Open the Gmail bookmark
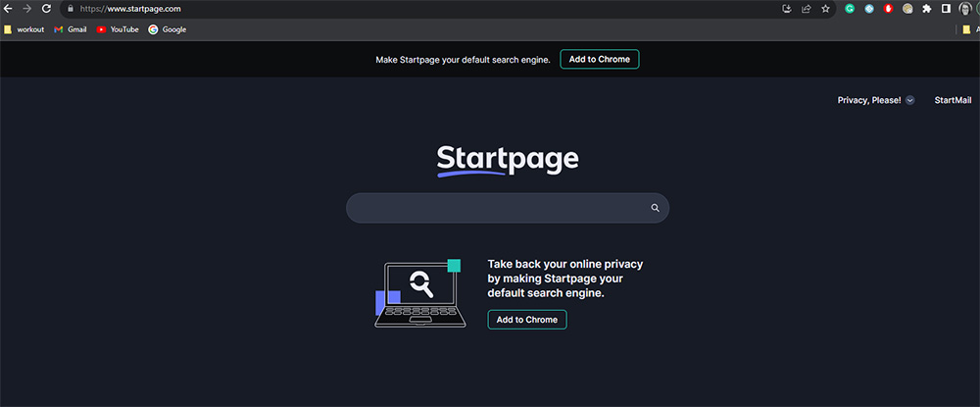The width and height of the screenshot is (980, 407). coord(71,29)
